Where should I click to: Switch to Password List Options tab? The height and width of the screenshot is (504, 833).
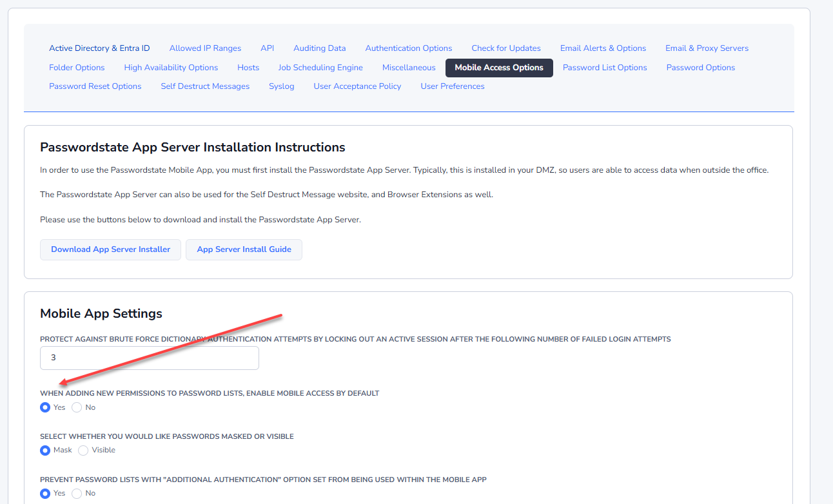pos(605,68)
